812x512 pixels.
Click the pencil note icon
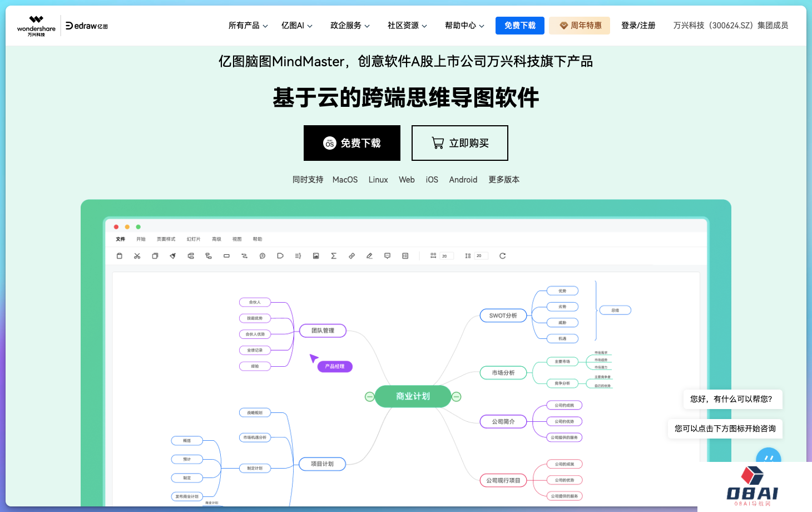point(369,256)
